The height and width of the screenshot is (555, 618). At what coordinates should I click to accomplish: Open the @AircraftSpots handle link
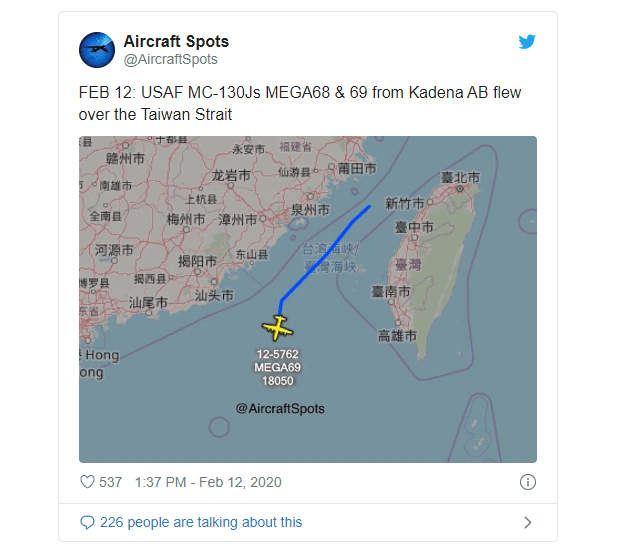(170, 60)
